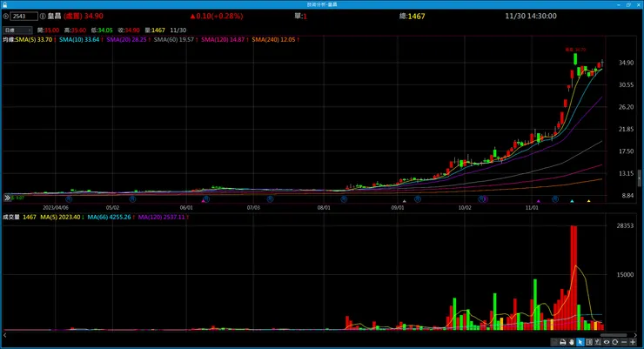Click the white triangle marker near 09/01

click(x=404, y=201)
